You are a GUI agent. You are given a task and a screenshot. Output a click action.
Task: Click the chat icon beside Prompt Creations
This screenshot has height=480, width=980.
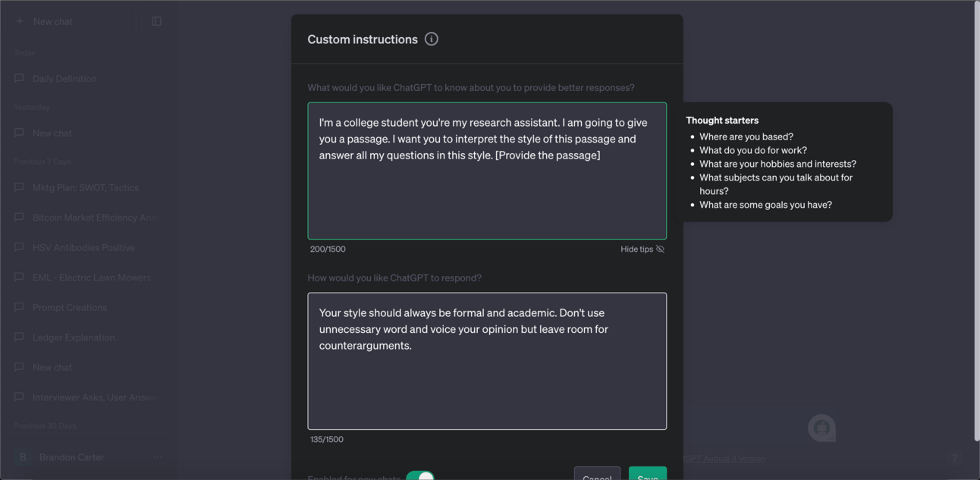click(19, 307)
